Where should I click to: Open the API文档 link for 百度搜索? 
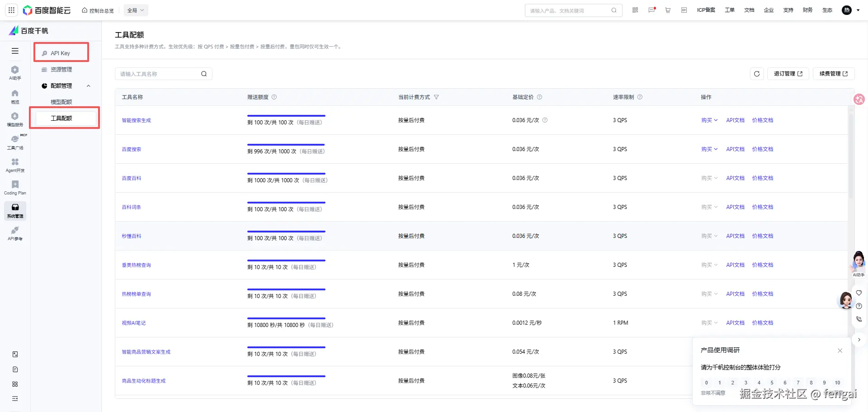(735, 149)
